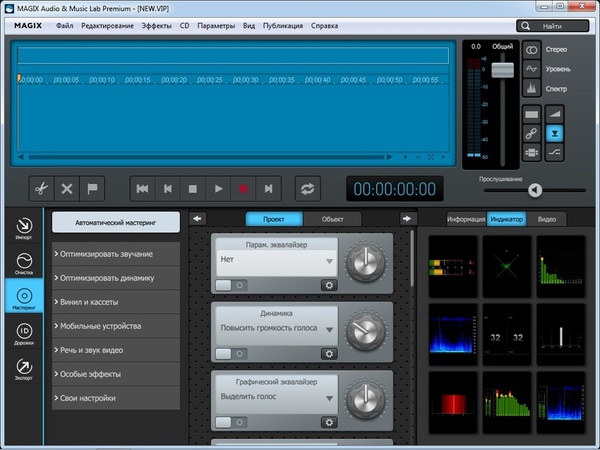Image resolution: width=600 pixels, height=450 pixels.
Task: Expand Оптимизировать звучание category
Action: click(116, 254)
